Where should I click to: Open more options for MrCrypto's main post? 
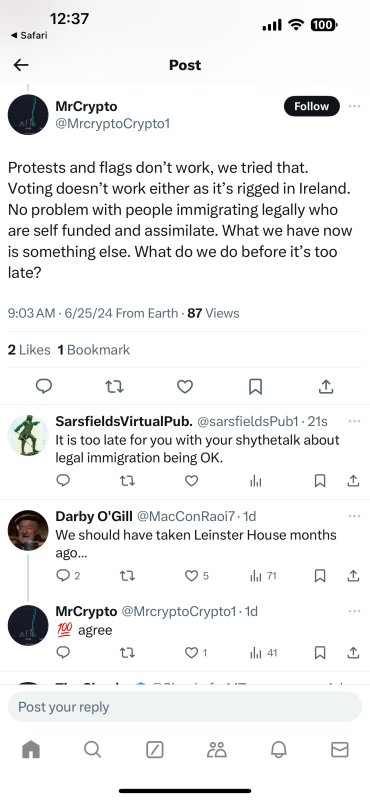pyautogui.click(x=354, y=106)
